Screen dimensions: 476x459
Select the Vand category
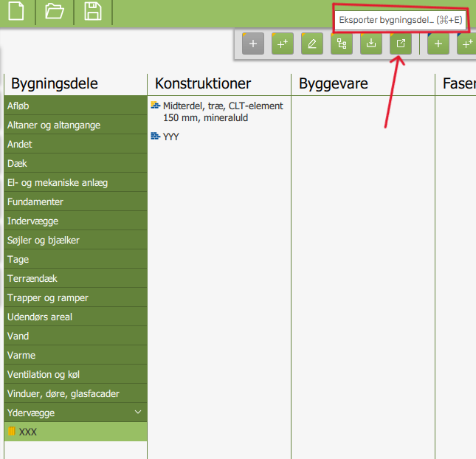[75, 336]
